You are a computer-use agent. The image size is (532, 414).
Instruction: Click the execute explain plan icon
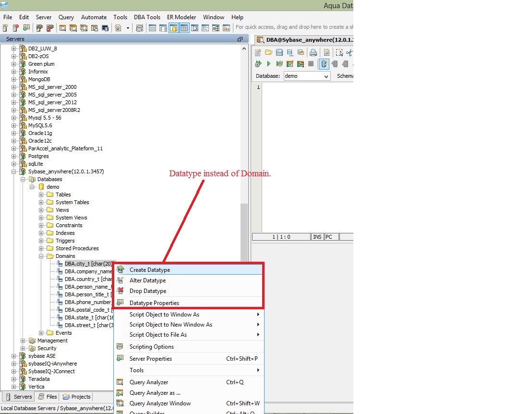point(300,64)
